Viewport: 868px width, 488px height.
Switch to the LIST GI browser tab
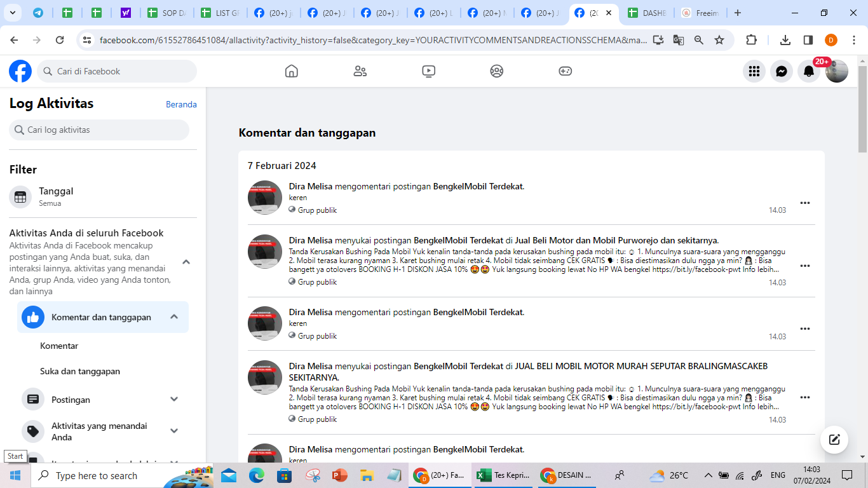(x=220, y=13)
